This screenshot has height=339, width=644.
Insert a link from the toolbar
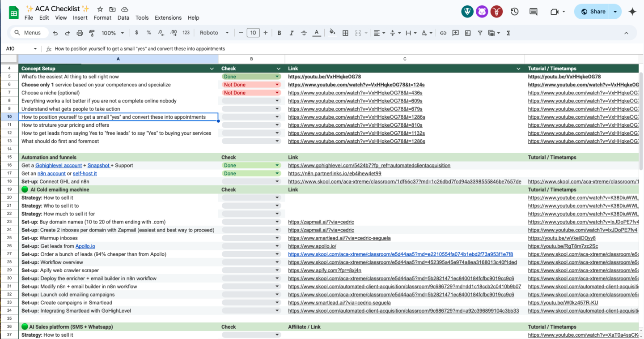point(443,33)
